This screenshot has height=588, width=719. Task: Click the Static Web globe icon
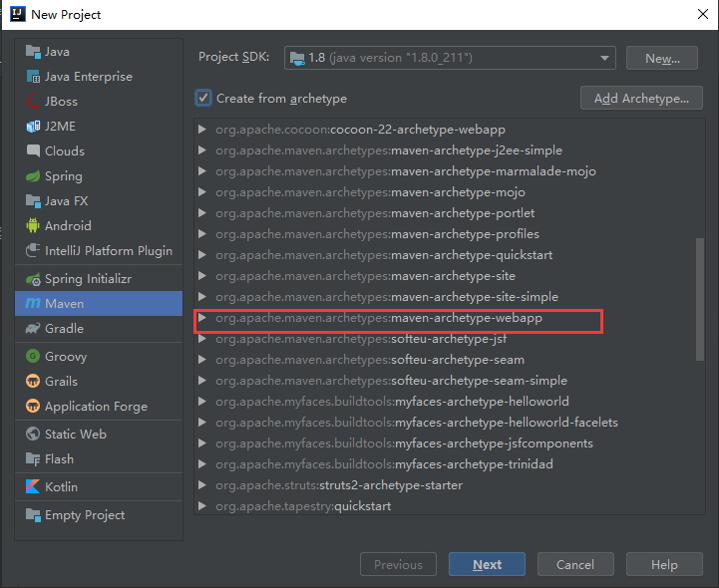33,434
